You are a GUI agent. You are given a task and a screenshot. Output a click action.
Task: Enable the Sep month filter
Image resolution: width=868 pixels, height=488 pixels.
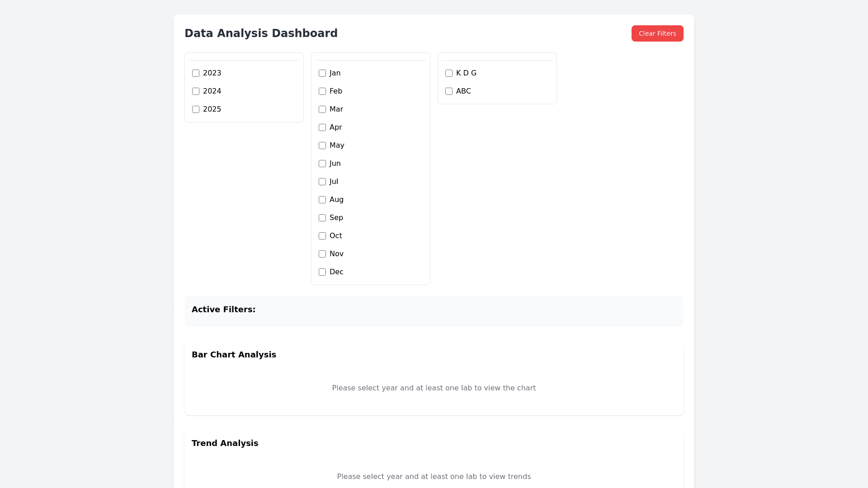322,218
